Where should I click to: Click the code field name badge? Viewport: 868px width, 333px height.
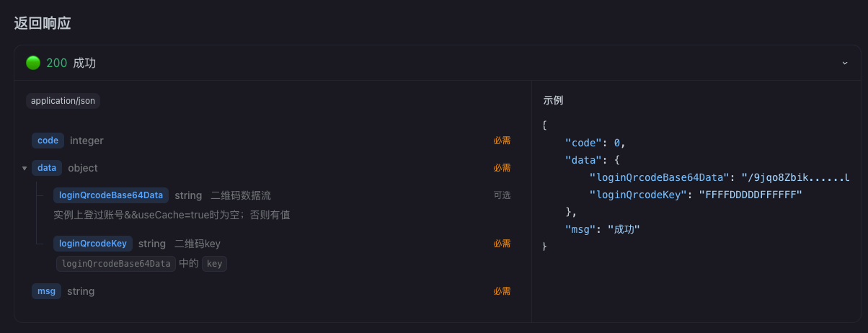click(48, 141)
